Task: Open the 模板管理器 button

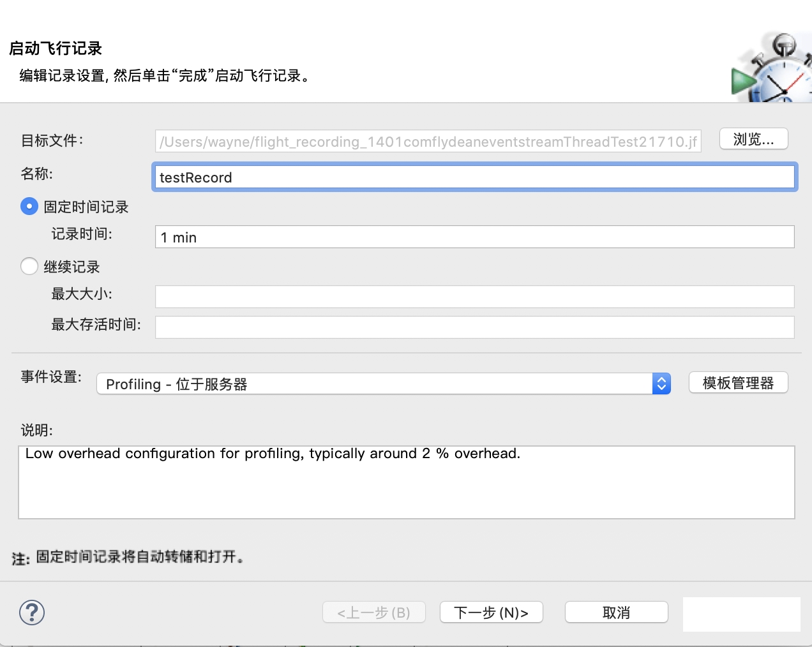Action: click(x=738, y=383)
